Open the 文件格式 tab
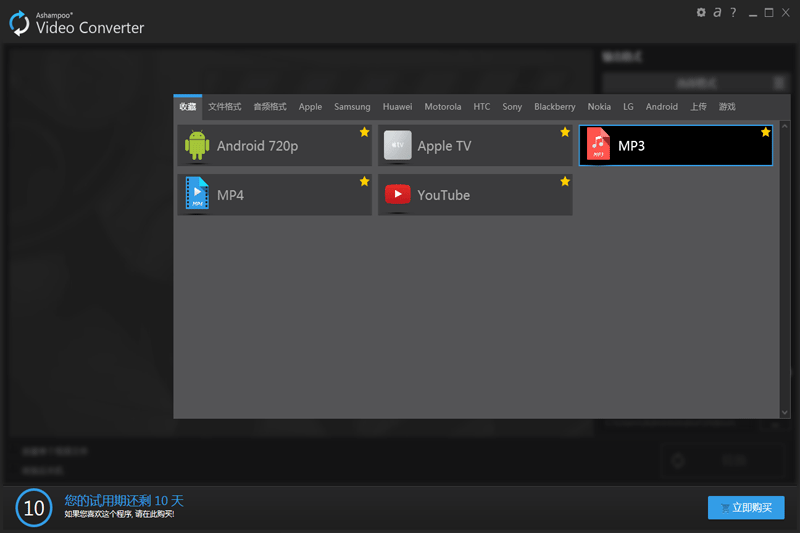 tap(224, 107)
